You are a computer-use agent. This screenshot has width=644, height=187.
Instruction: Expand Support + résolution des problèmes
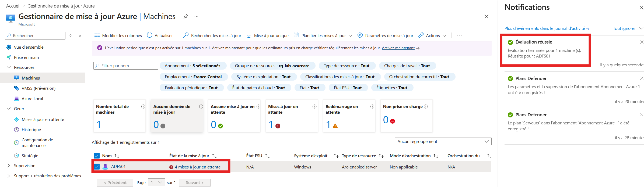click(x=9, y=176)
